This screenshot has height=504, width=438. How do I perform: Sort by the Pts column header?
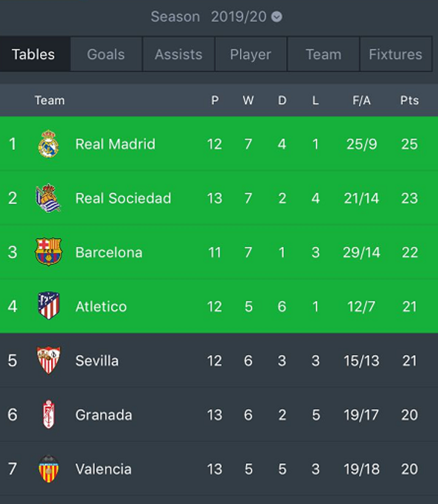click(x=409, y=100)
